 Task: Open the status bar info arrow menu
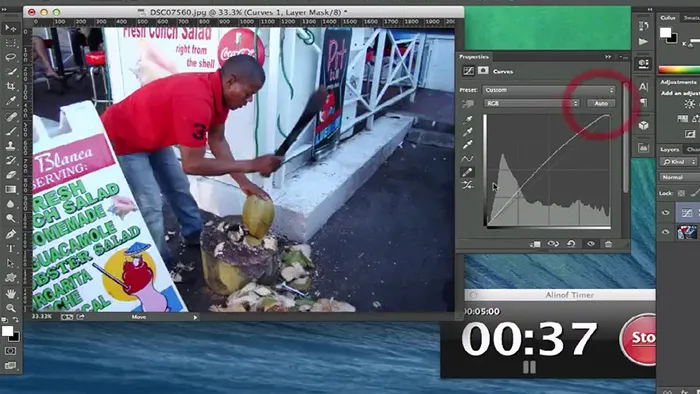tap(195, 317)
